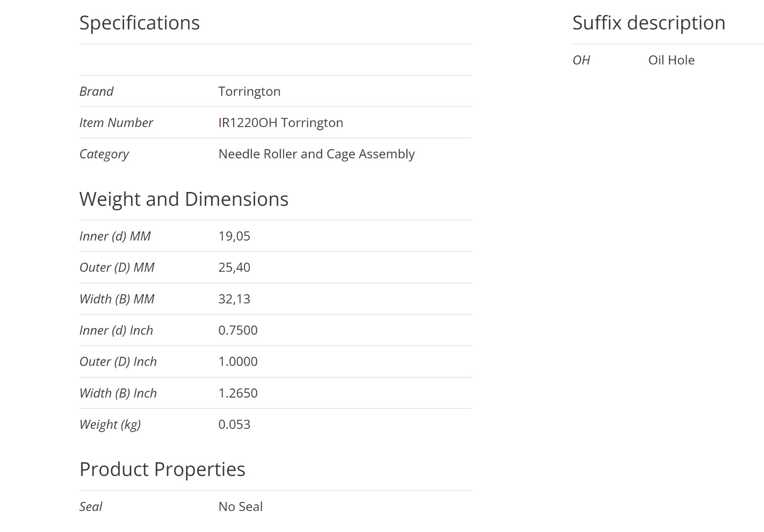Select the OH suffix label
Viewport: 764px width, 532px height.
[x=581, y=60]
